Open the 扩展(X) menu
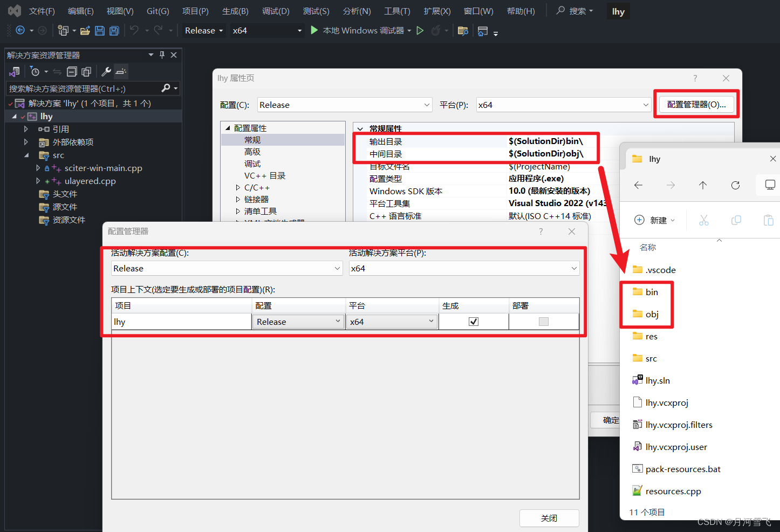 coord(437,11)
